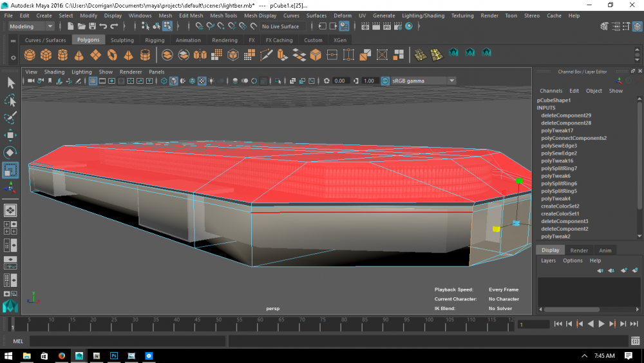This screenshot has width=644, height=363.
Task: Create a polygon cube from the shelf
Action: (x=46, y=55)
